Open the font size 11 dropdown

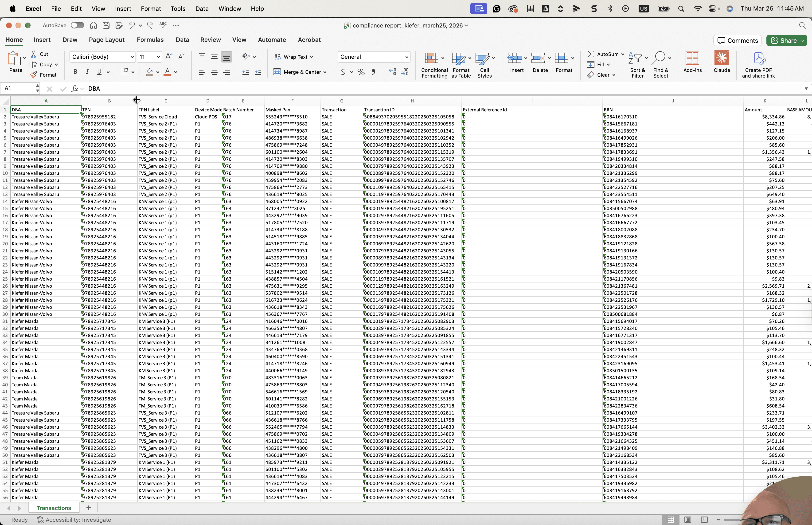click(x=158, y=57)
